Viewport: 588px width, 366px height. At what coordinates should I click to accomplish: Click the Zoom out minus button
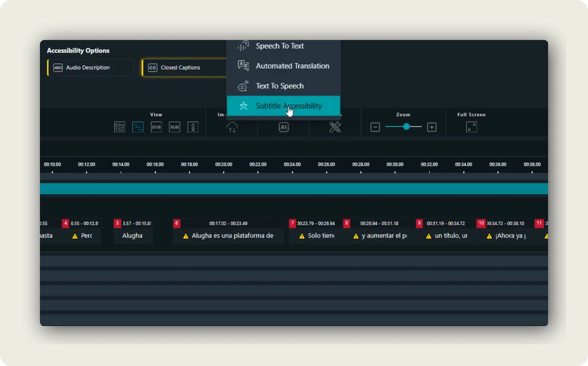tap(375, 127)
